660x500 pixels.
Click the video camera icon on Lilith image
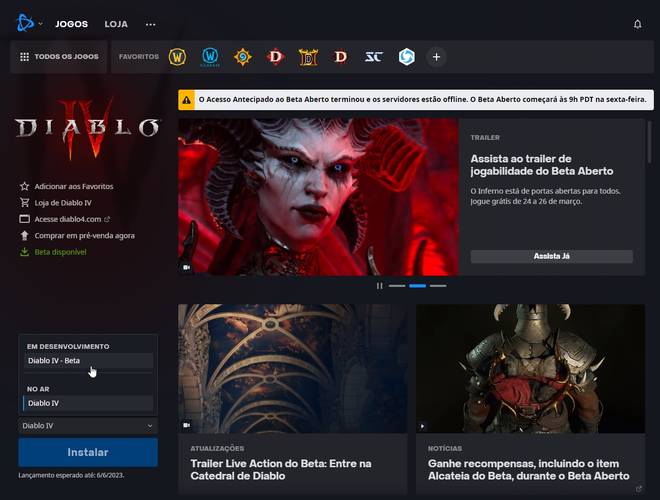point(186,267)
